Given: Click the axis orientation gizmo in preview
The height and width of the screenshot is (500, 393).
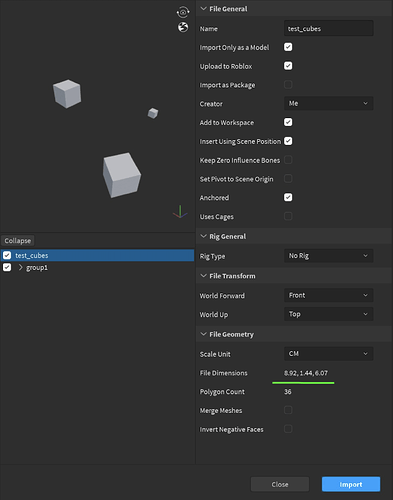Looking at the screenshot, I should pos(180,212).
